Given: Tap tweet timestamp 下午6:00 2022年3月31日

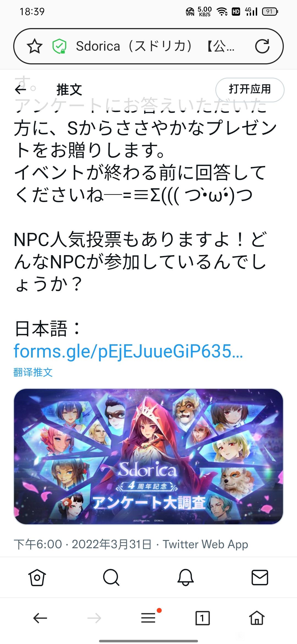Looking at the screenshot, I should [x=83, y=544].
